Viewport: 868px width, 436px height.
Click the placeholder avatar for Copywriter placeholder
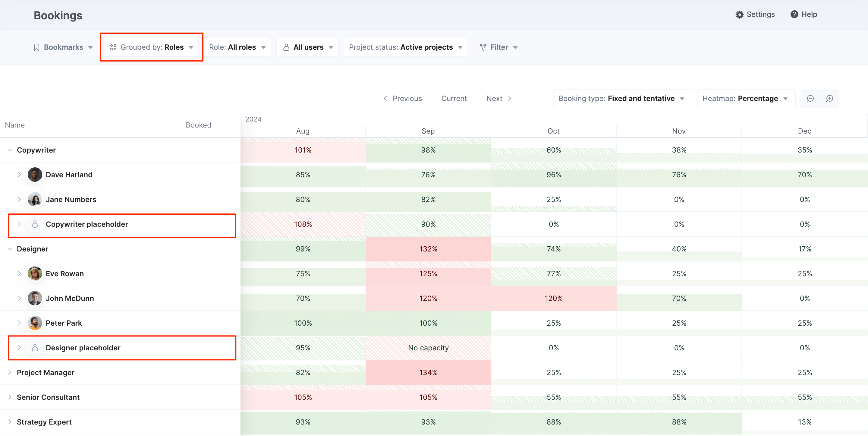[35, 224]
